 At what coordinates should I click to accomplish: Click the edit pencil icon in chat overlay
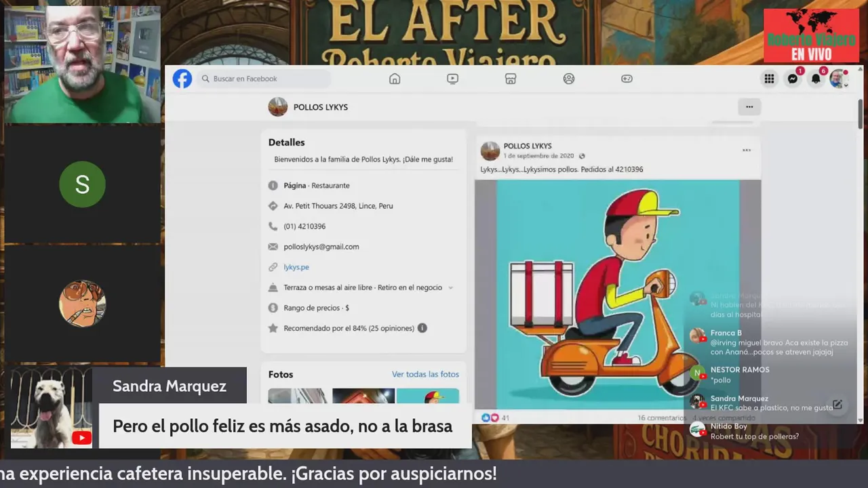(837, 405)
